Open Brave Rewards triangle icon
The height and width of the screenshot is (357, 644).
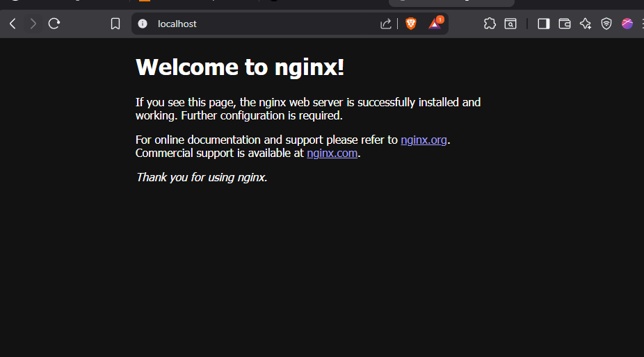(x=435, y=24)
